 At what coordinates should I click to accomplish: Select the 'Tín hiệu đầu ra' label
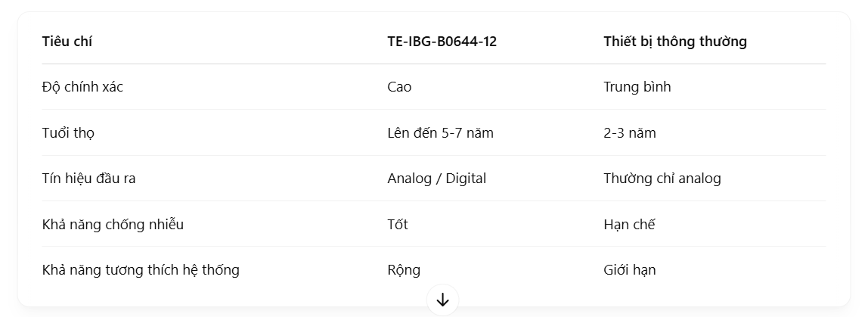point(88,179)
